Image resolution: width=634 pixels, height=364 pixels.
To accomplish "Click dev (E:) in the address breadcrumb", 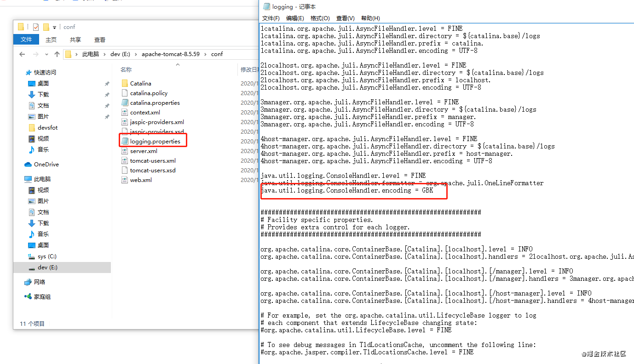I will click(121, 54).
